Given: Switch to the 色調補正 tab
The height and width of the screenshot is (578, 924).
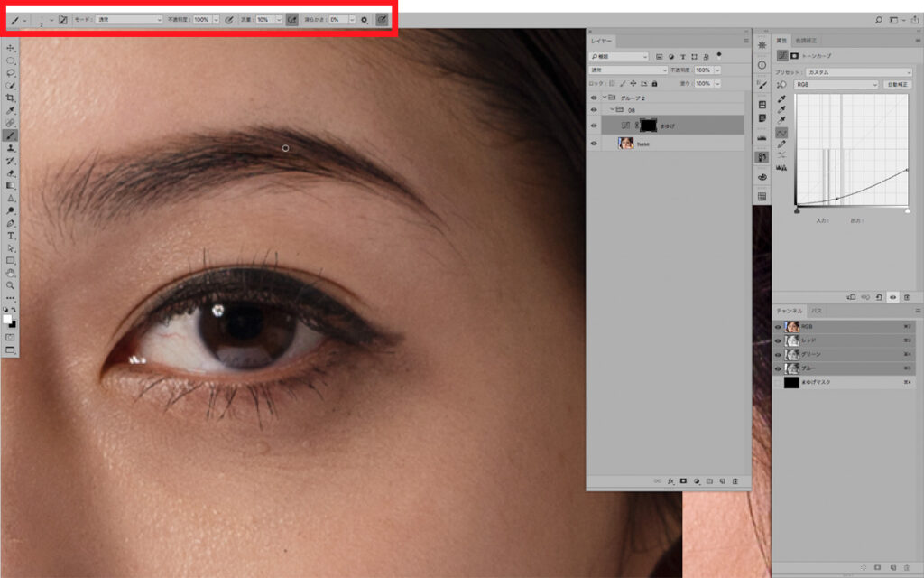Looking at the screenshot, I should pyautogui.click(x=808, y=41).
